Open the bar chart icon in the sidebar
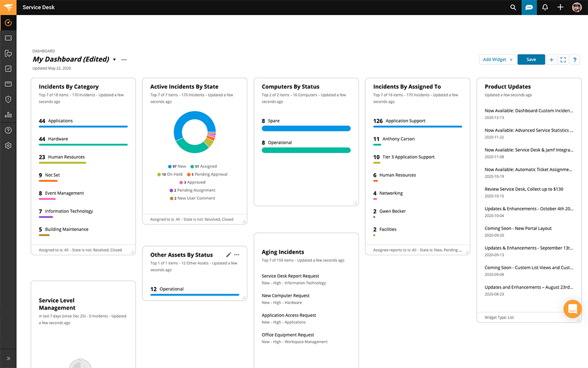Screen dimensions: 588x368 coord(8,115)
